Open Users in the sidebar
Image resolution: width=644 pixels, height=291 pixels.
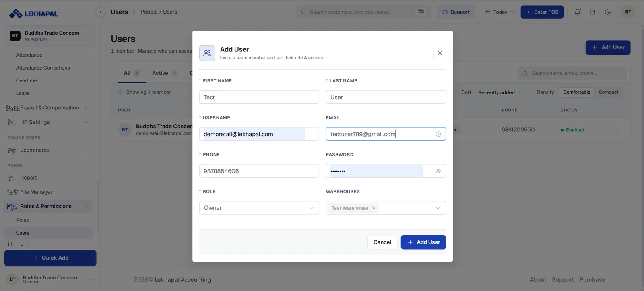[x=48, y=233]
